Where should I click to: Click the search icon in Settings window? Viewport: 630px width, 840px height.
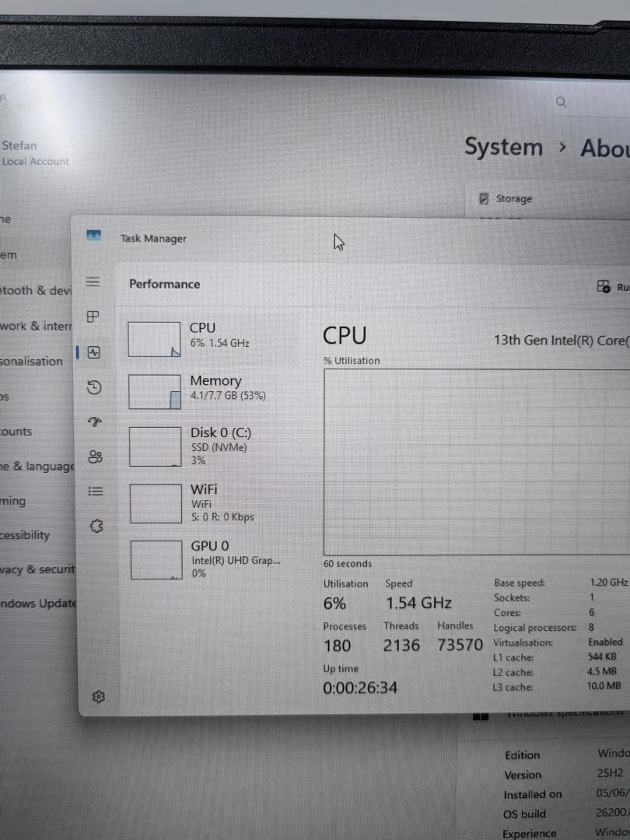click(x=561, y=102)
